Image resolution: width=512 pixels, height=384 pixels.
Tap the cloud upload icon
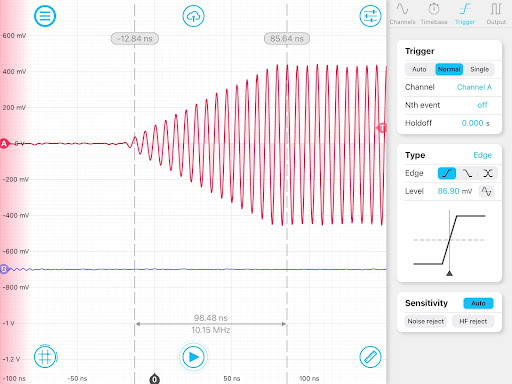pyautogui.click(x=193, y=16)
